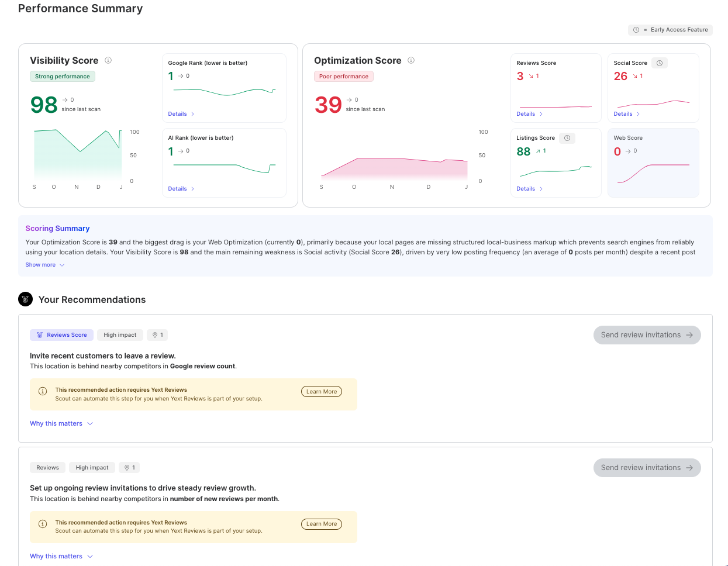Click the location pin tag in second recommendation
The image size is (728, 566).
130,468
